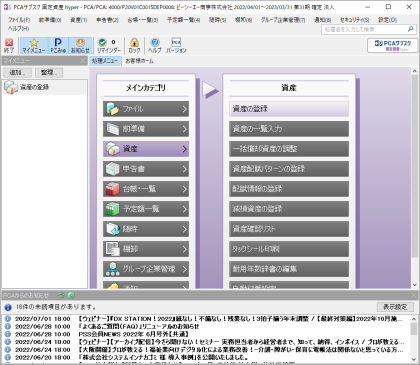Click the ロック padlock icon
Viewport: 420px width, 365px height.
coord(134,46)
